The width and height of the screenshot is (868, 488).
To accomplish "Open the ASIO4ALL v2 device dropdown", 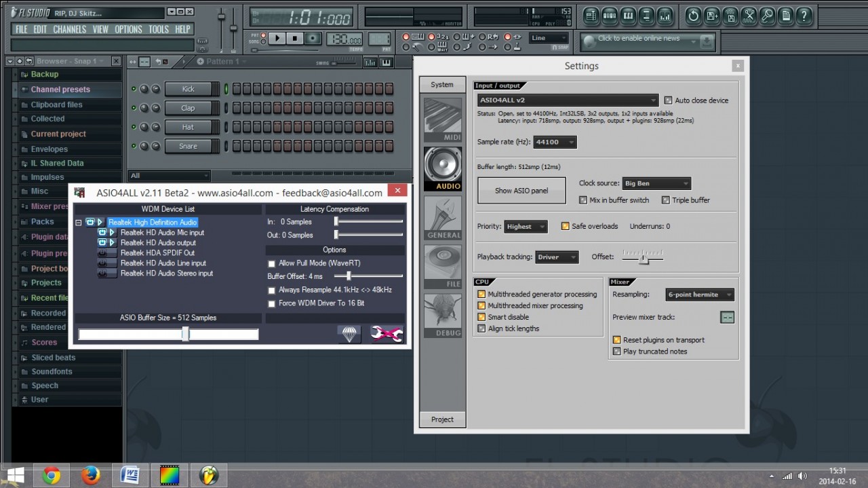I will tap(568, 100).
